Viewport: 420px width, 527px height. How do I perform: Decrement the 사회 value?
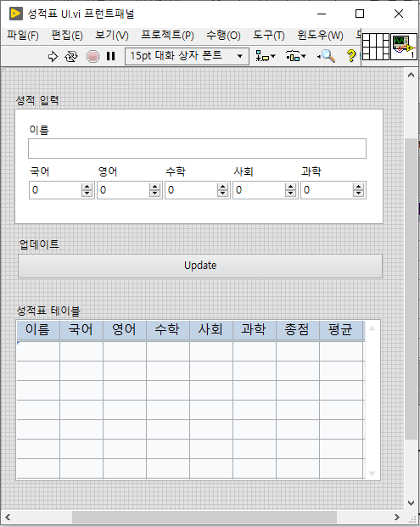pos(291,193)
